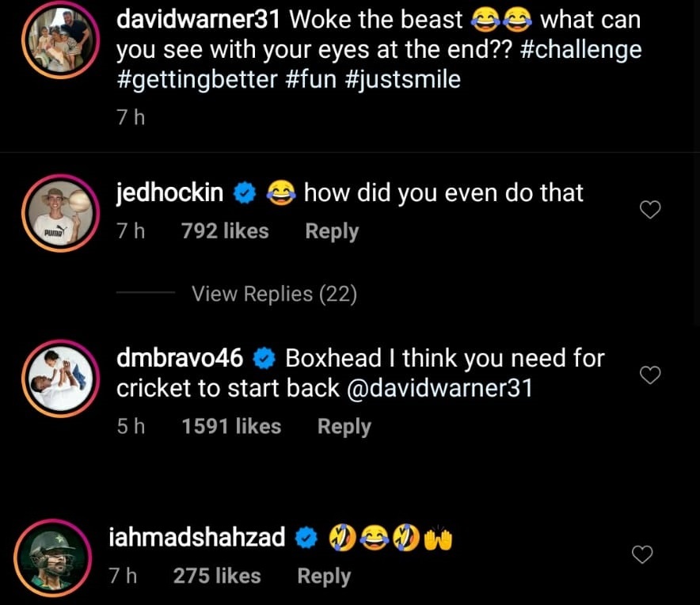Show the 275 likes list

(x=217, y=576)
